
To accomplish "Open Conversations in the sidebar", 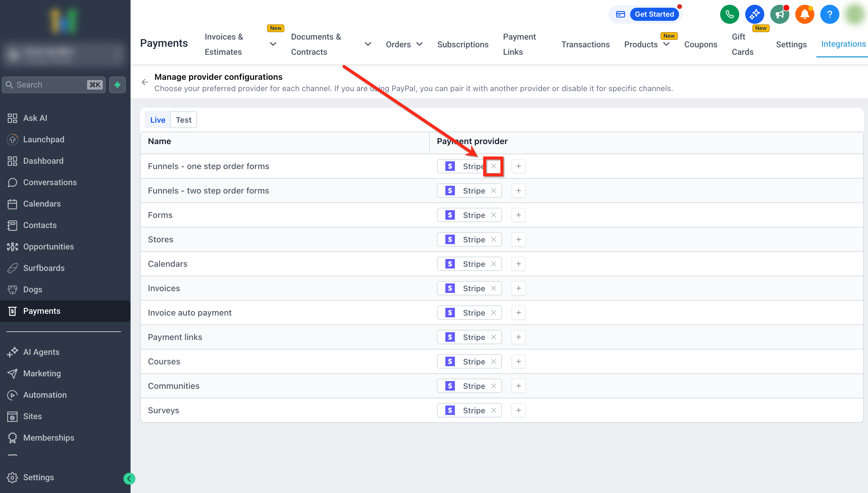I will (x=50, y=182).
